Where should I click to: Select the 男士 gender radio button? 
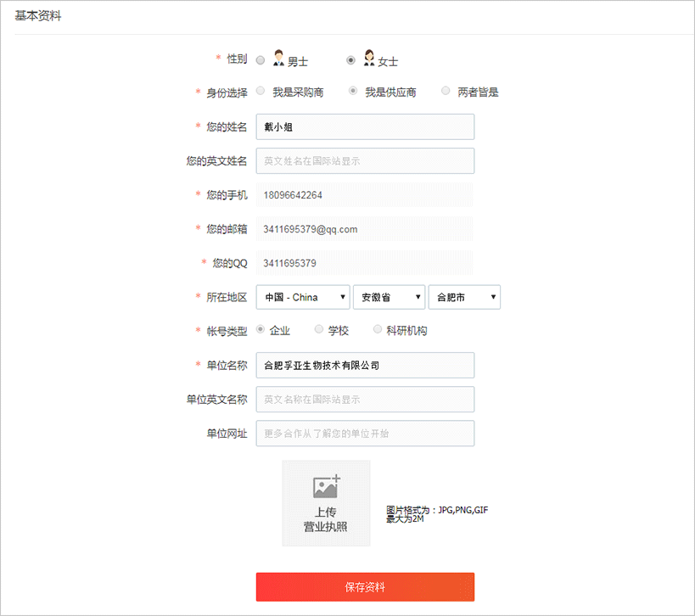pos(261,60)
